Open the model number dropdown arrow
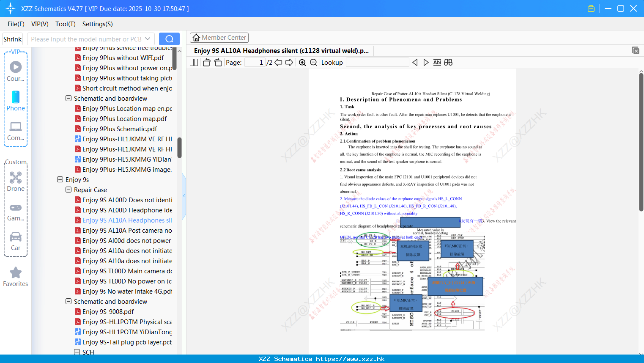The width and height of the screenshot is (644, 363). 148,39
